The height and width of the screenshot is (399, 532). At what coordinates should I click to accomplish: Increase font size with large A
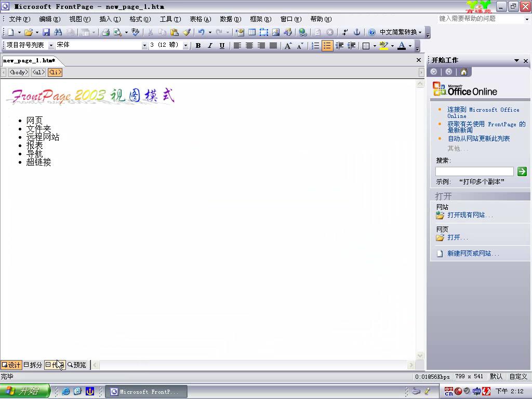(x=288, y=46)
